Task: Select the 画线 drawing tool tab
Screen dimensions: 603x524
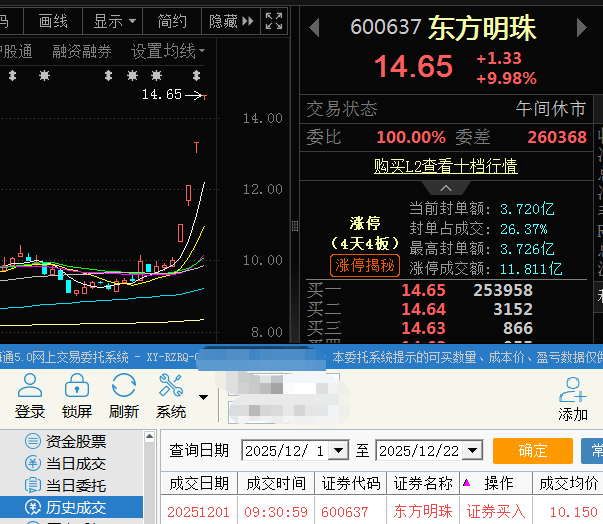Action: 53,21
